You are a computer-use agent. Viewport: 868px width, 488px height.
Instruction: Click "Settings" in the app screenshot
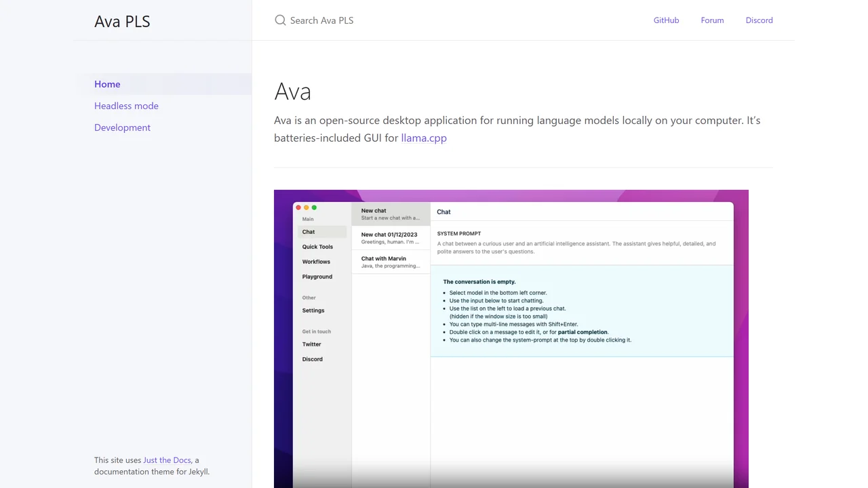313,310
